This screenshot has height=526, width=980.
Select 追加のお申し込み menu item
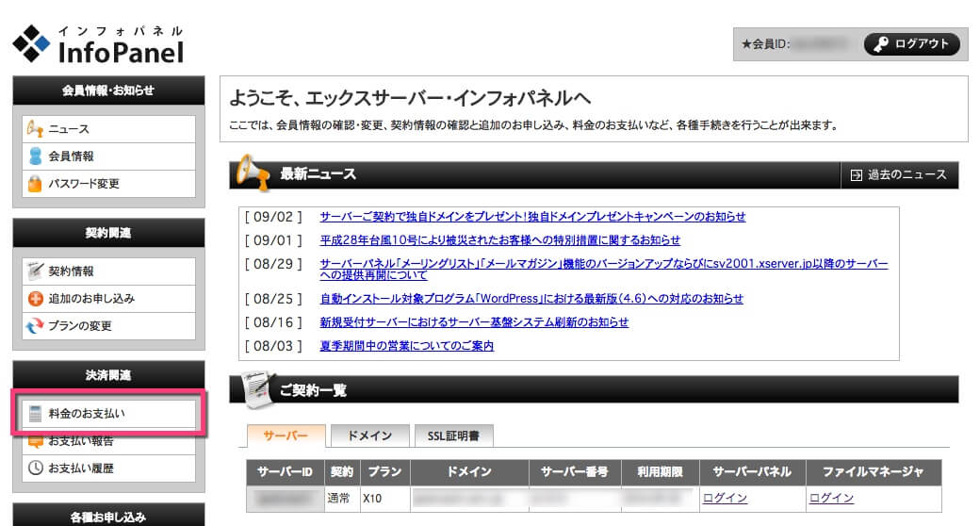(108, 298)
